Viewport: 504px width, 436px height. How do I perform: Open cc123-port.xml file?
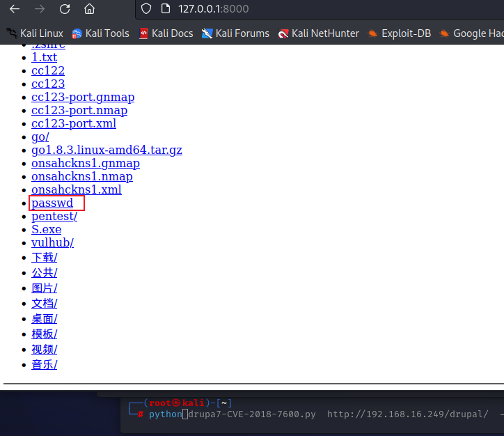coord(74,123)
